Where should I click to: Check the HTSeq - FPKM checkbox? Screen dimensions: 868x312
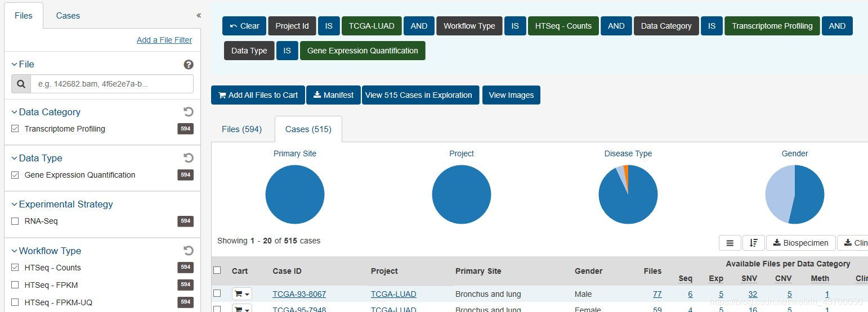(x=15, y=285)
